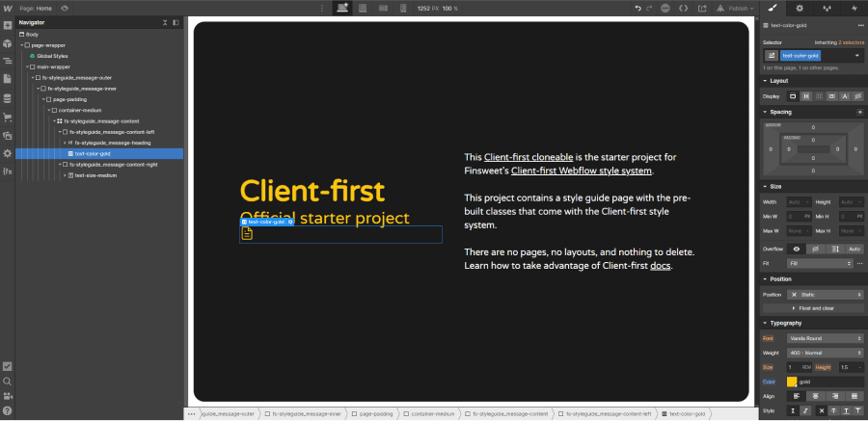Open the Add elements panel

point(7,25)
